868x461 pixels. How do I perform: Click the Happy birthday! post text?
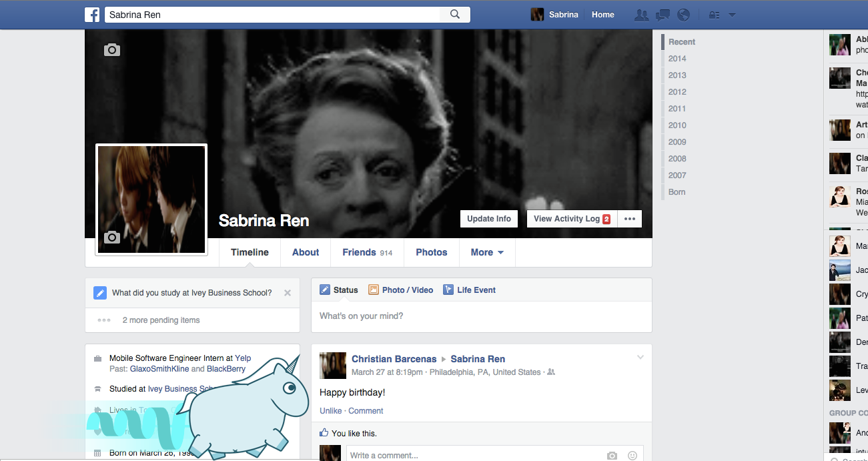pos(352,392)
